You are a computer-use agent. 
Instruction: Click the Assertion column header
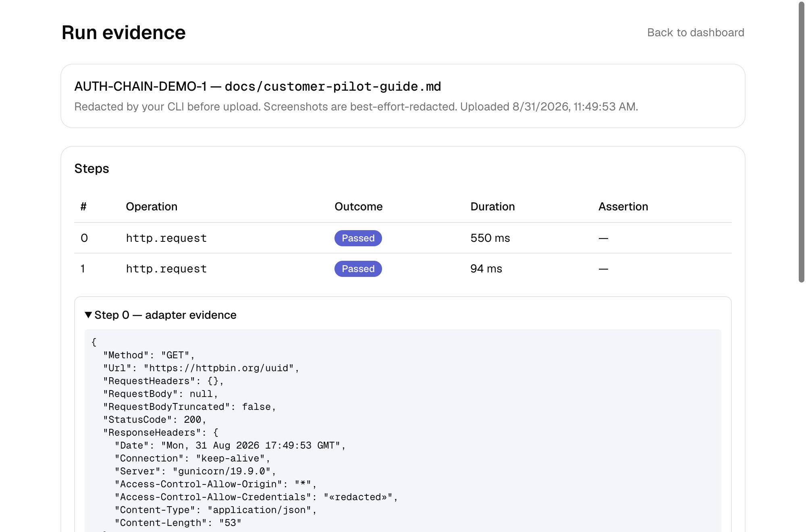pyautogui.click(x=623, y=207)
